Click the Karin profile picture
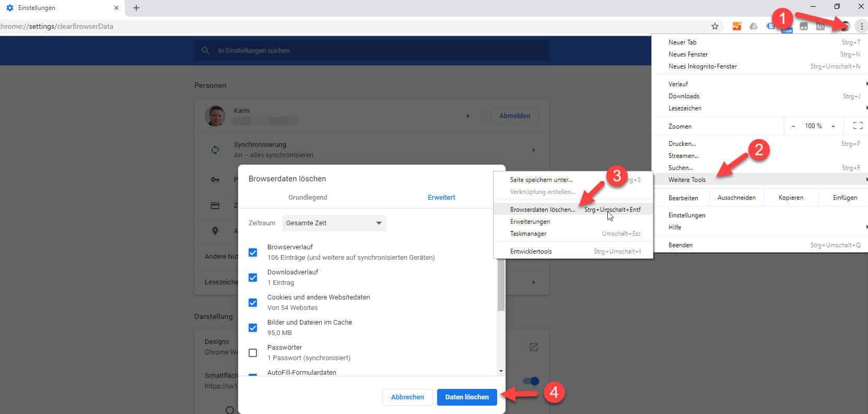The image size is (868, 414). (x=215, y=116)
